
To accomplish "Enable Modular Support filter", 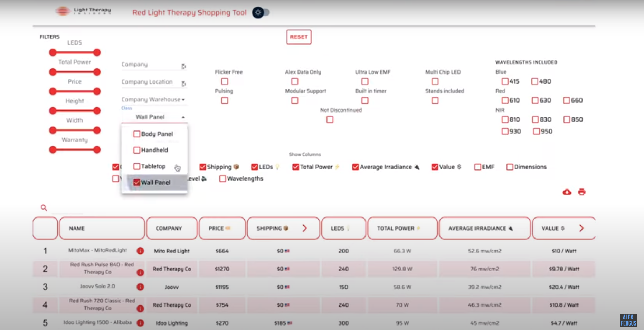I will 295,100.
